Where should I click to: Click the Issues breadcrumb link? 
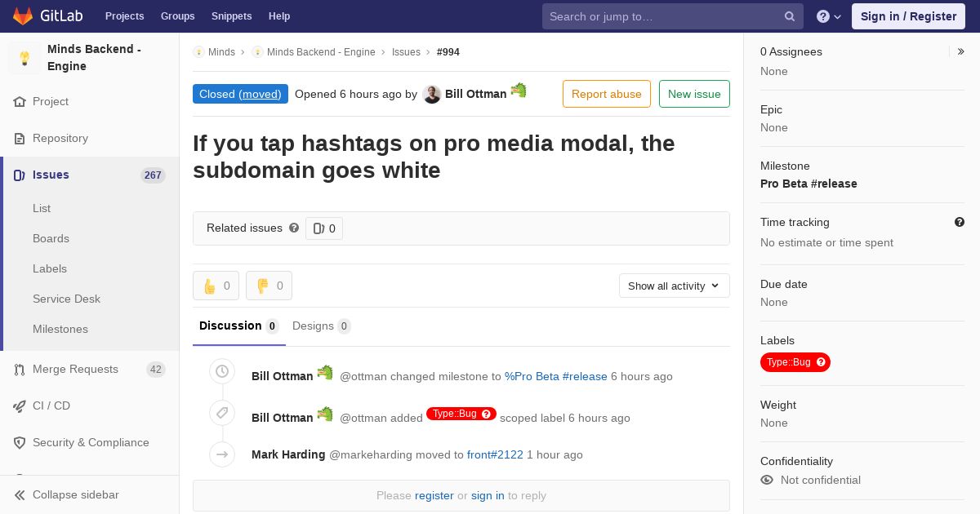coord(406,52)
